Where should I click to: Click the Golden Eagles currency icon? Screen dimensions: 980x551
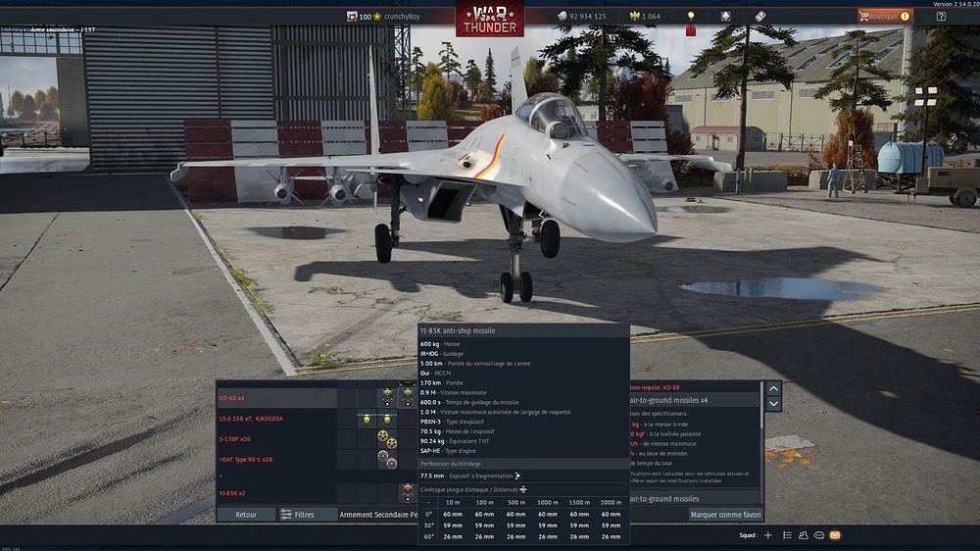(x=633, y=17)
